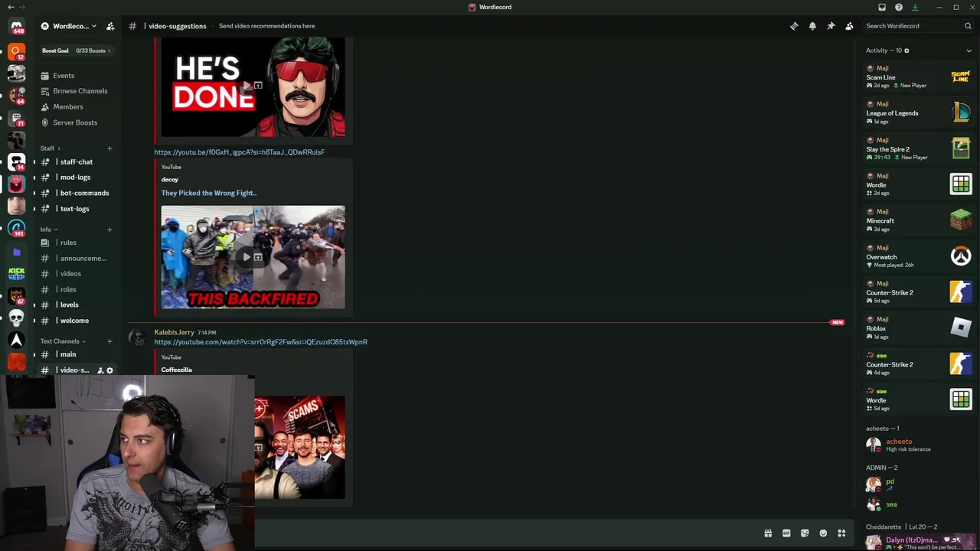
Task: Open the gift icon in message bar
Action: click(768, 533)
